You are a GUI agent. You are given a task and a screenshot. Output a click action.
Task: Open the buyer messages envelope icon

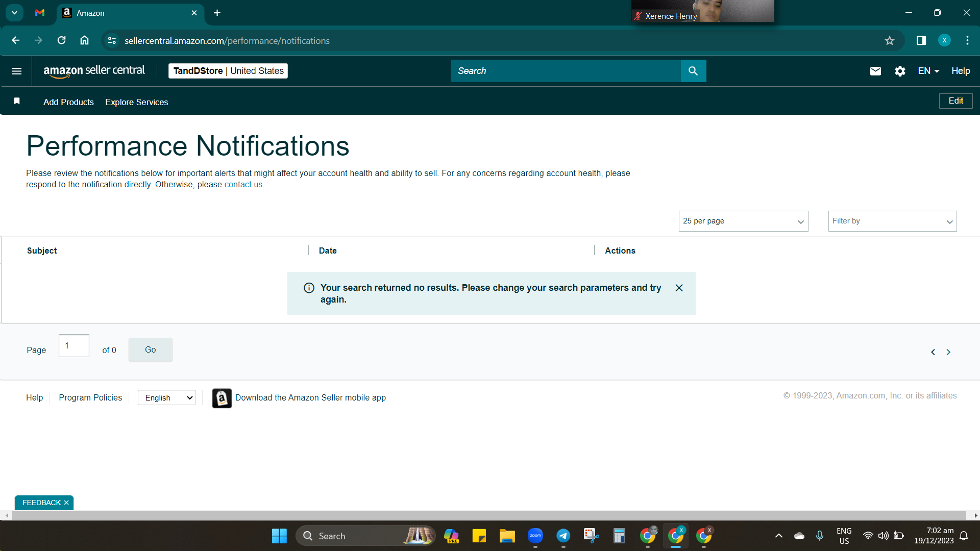[x=875, y=71]
